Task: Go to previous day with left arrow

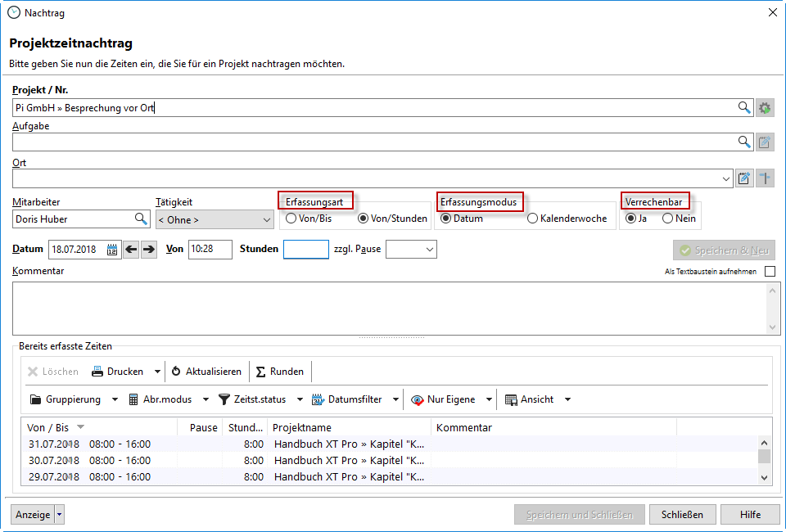Action: [131, 250]
